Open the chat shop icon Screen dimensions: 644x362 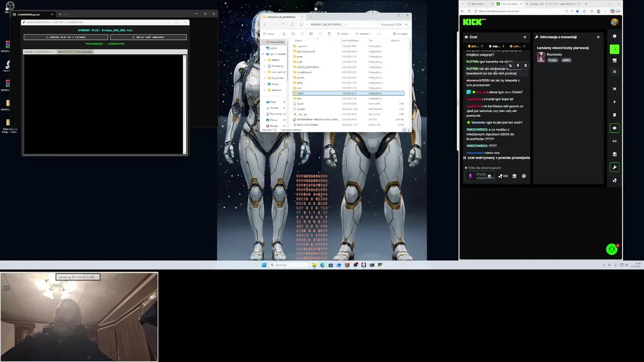click(514, 176)
